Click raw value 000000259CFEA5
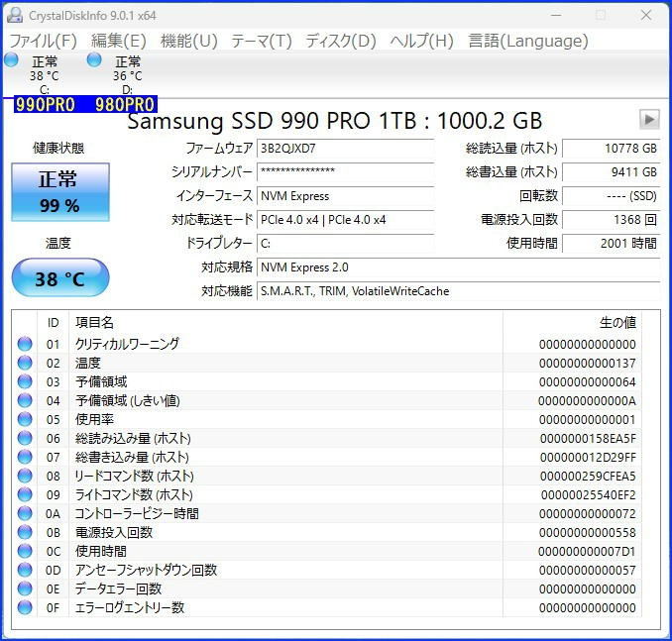 coord(588,476)
